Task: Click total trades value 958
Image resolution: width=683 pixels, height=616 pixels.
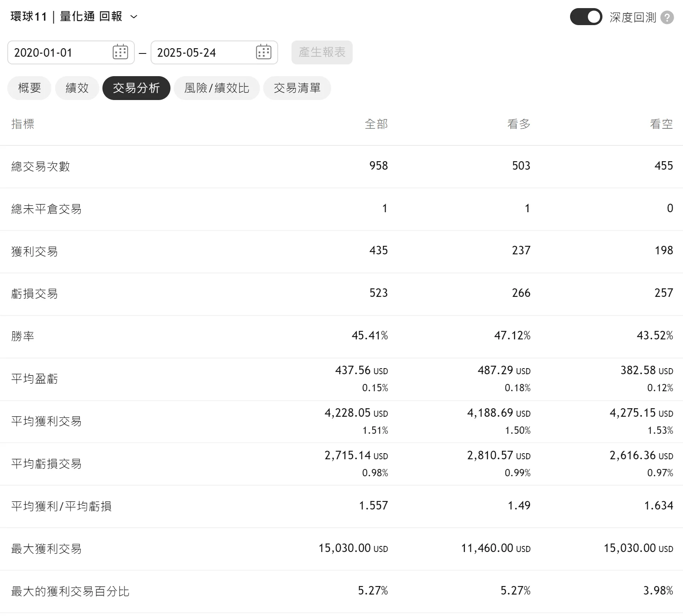Action: 379,166
